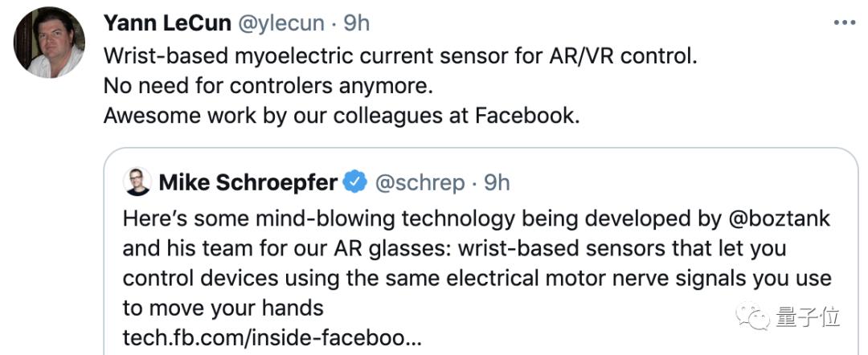
Task: Click the @schrep handle
Action: pyautogui.click(x=420, y=183)
